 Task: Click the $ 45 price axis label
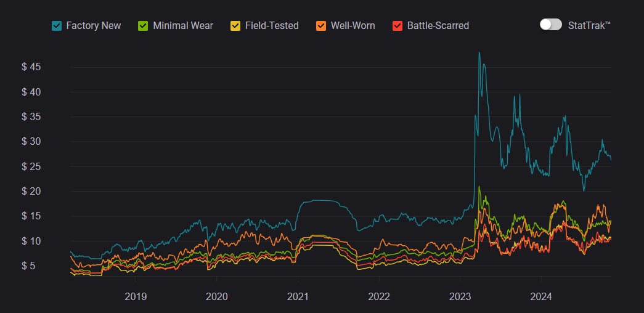tap(31, 67)
